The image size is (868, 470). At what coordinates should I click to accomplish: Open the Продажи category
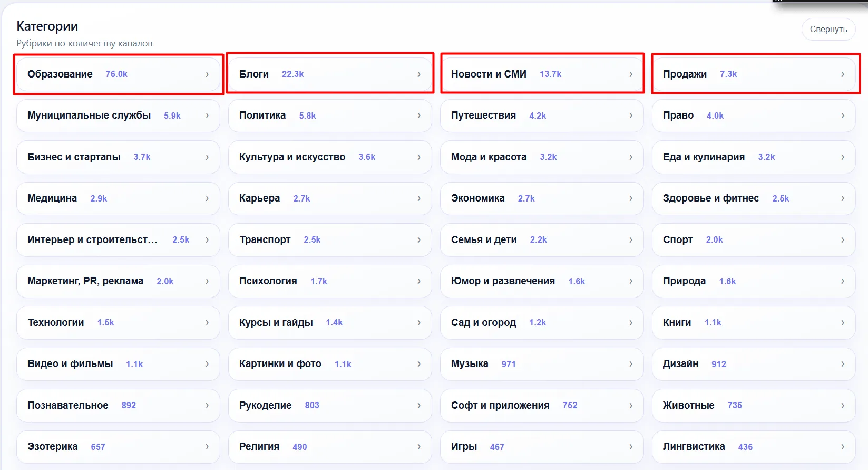tap(754, 74)
